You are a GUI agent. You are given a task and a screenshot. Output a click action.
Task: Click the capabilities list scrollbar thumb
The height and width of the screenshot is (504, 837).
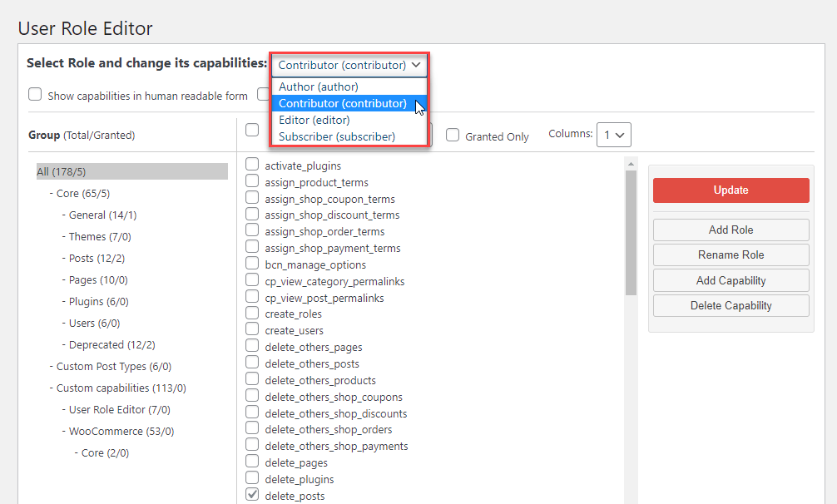(x=631, y=233)
